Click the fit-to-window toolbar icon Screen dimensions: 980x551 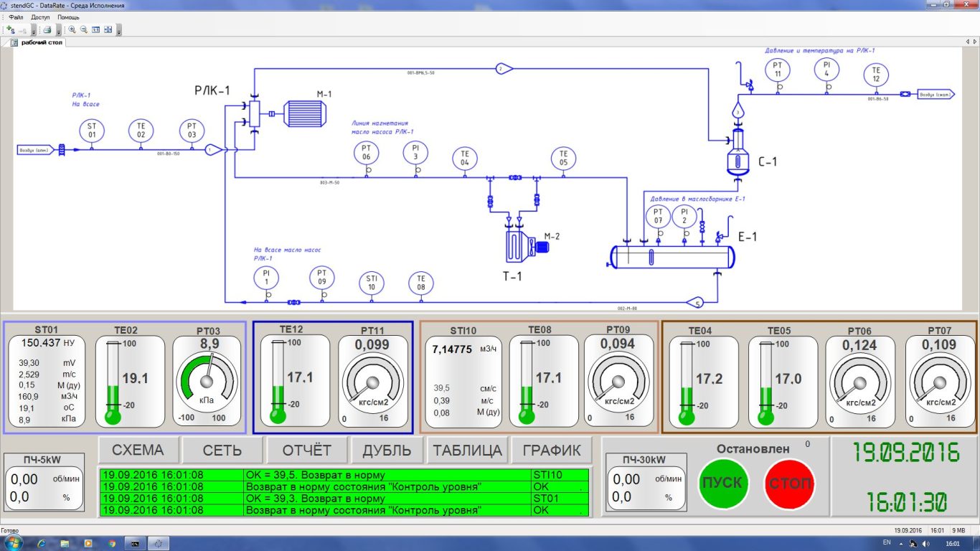(x=108, y=29)
